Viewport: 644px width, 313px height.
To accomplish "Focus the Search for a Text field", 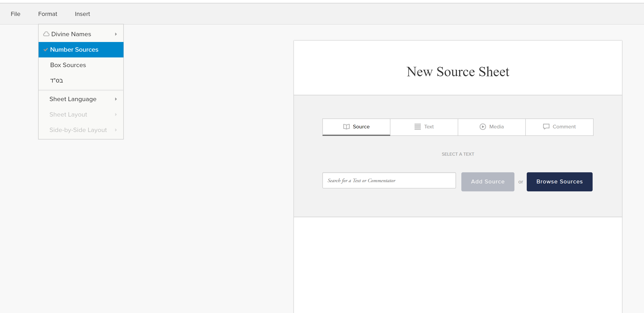I will pos(389,181).
